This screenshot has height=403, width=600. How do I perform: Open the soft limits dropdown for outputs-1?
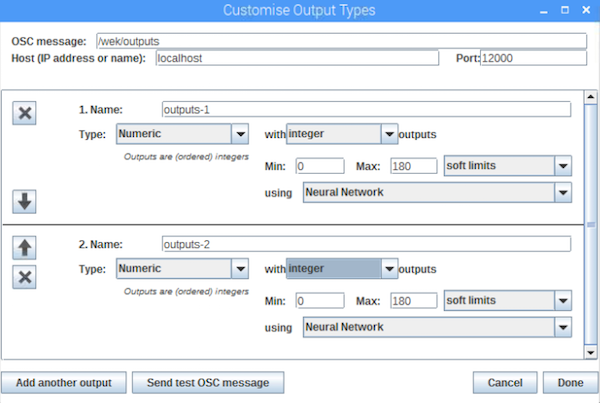coord(508,166)
